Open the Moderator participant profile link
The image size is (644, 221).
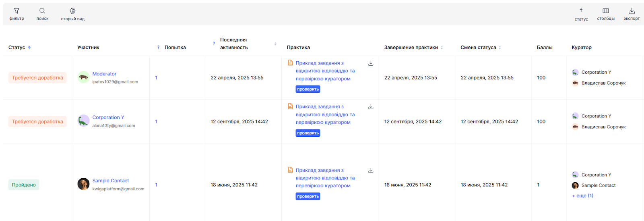point(104,74)
